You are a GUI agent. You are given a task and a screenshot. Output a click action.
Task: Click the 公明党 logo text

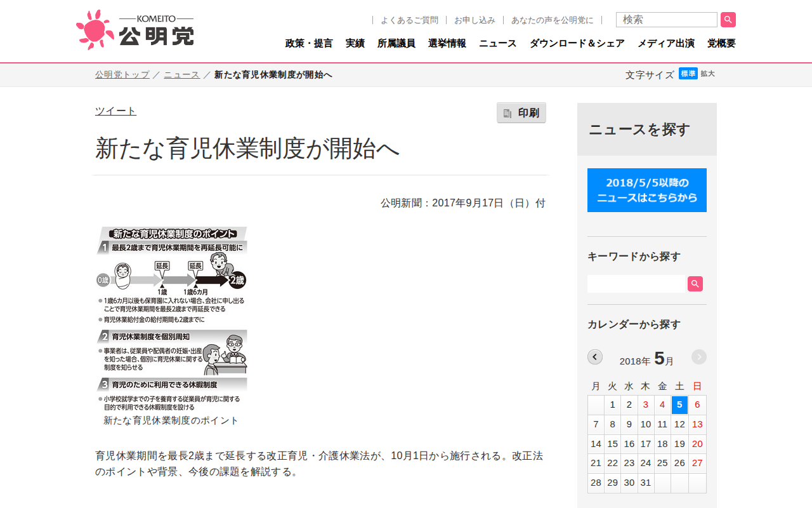pyautogui.click(x=156, y=36)
